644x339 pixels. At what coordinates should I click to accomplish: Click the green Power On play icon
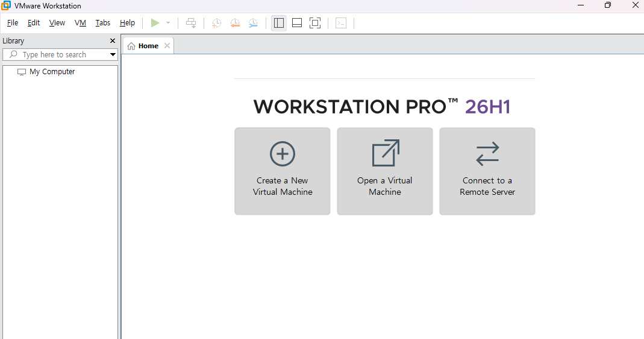click(155, 23)
